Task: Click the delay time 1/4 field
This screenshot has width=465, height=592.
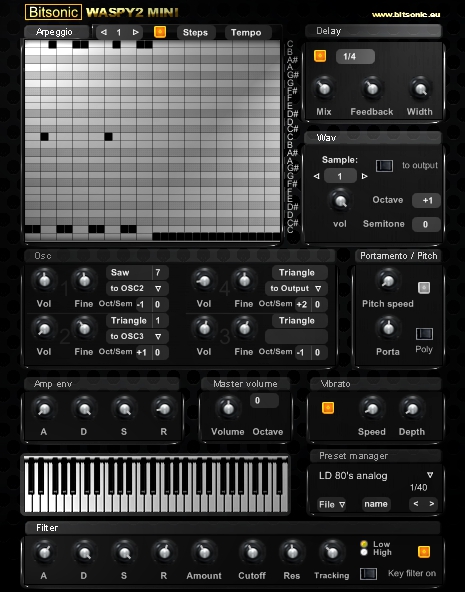Action: click(x=355, y=56)
